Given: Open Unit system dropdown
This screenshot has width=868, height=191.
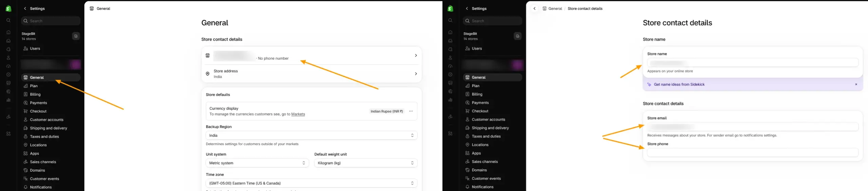Looking at the screenshot, I should (x=257, y=163).
